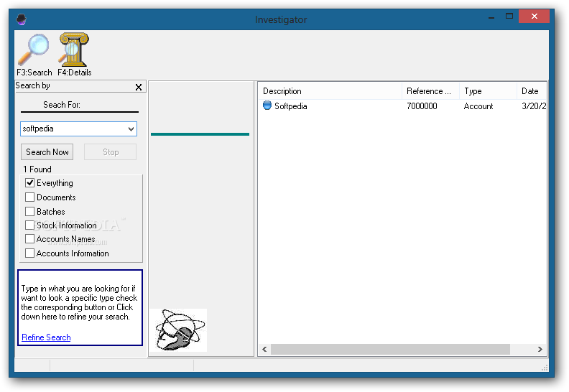Sort by the Type column header
The image size is (569, 392).
click(x=488, y=91)
